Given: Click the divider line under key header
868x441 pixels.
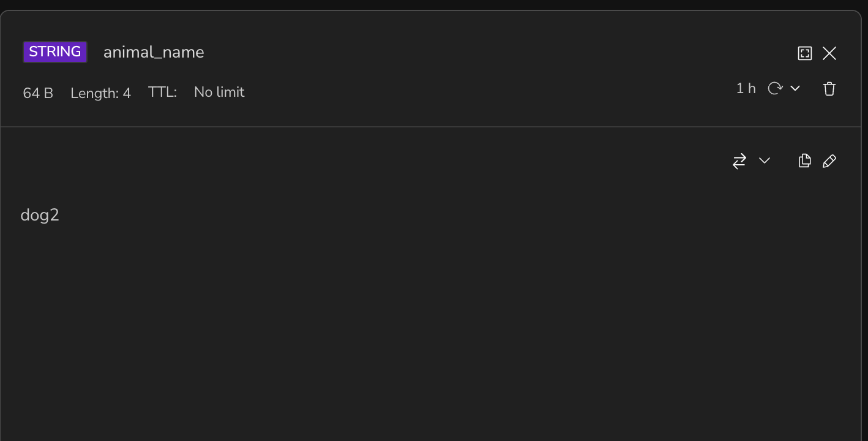Looking at the screenshot, I should point(430,127).
